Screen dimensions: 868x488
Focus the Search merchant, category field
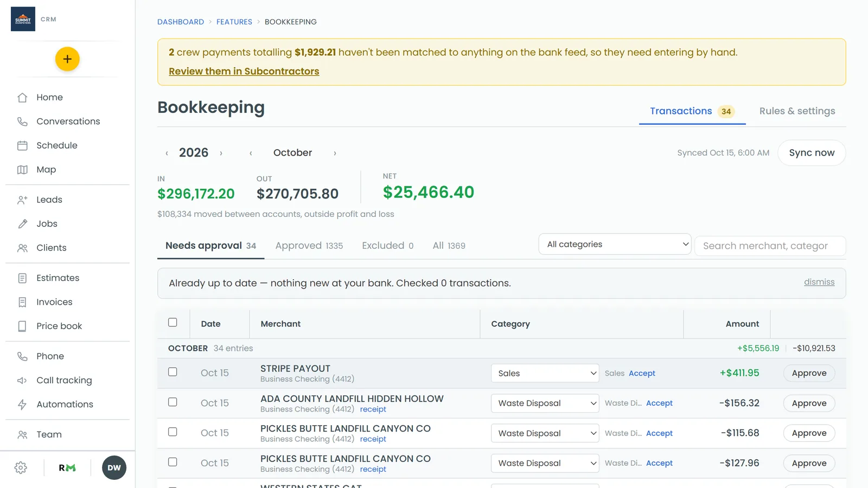(x=770, y=246)
